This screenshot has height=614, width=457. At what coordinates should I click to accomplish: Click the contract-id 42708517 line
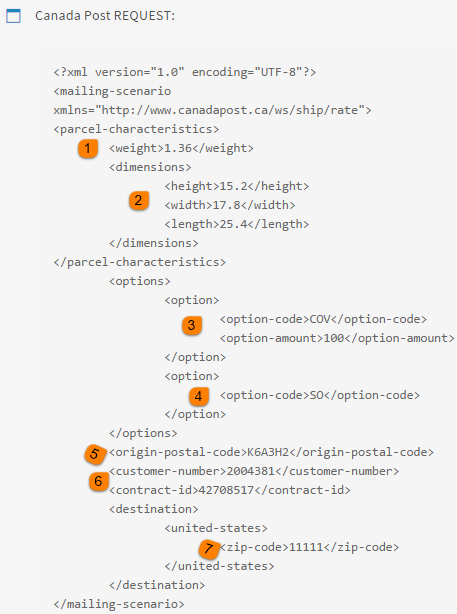[230, 490]
